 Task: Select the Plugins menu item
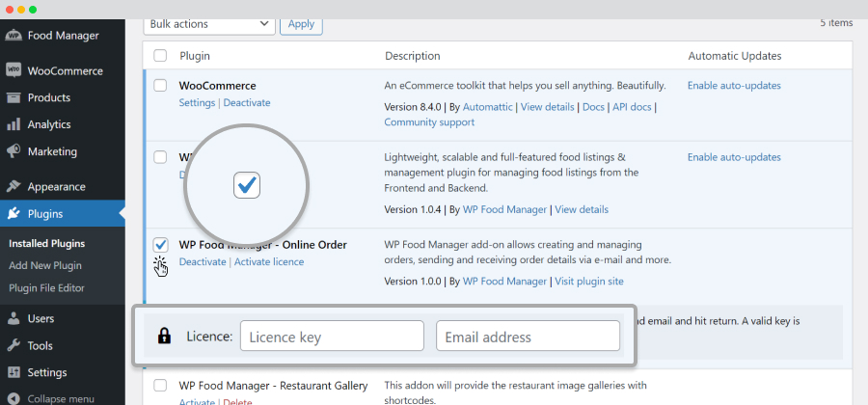(x=63, y=213)
